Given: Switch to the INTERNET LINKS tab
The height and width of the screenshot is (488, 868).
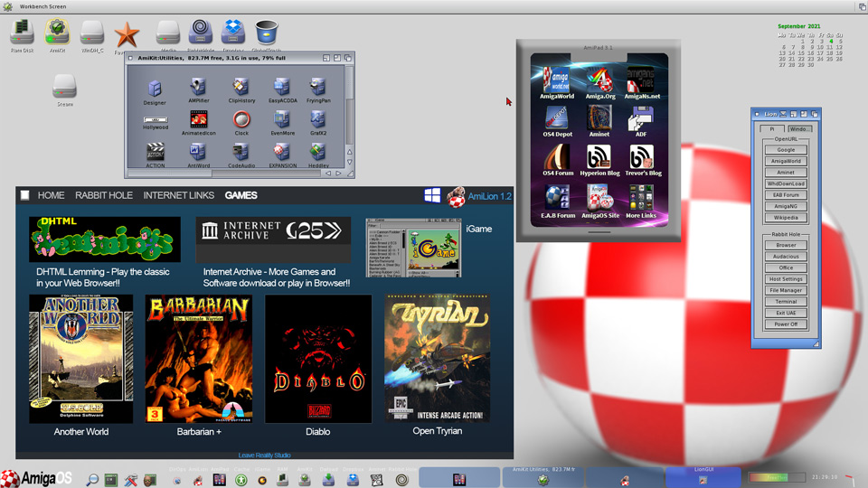Looking at the screenshot, I should (178, 195).
